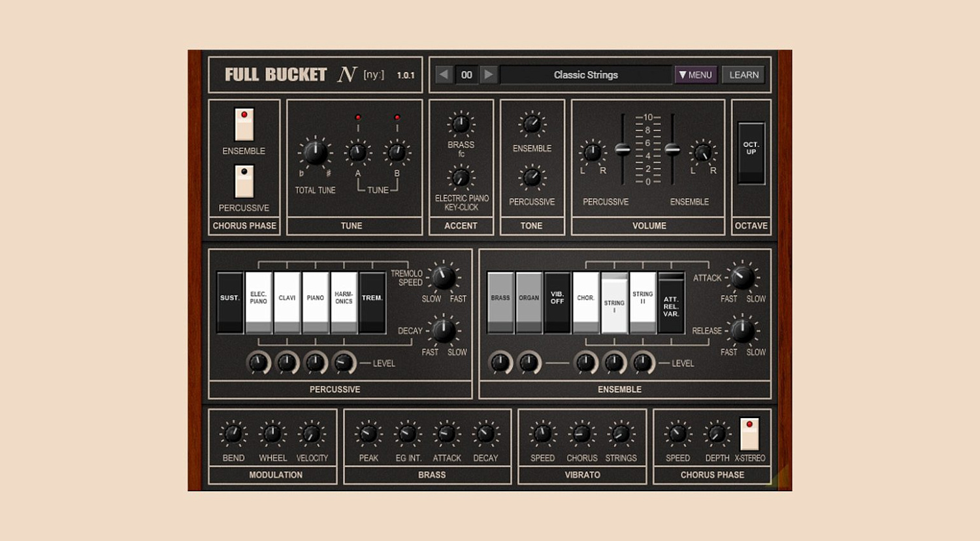Click the Vibrato Speed knob

[542, 434]
